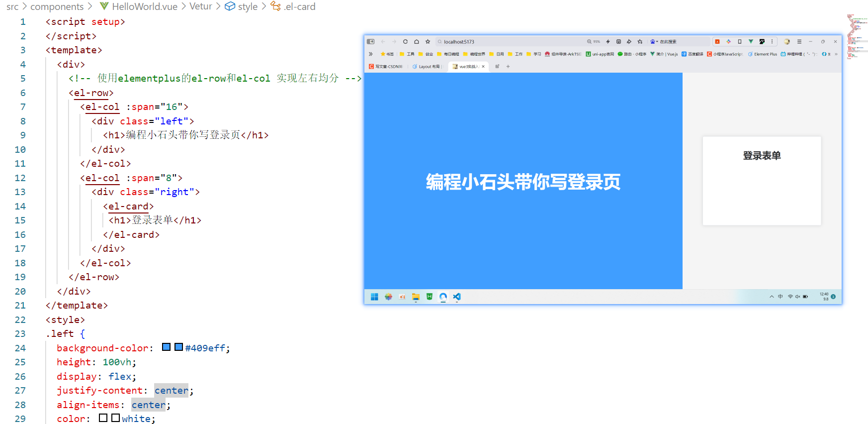Click the align-items value center
Image resolution: width=868 pixels, height=424 pixels.
pyautogui.click(x=149, y=405)
